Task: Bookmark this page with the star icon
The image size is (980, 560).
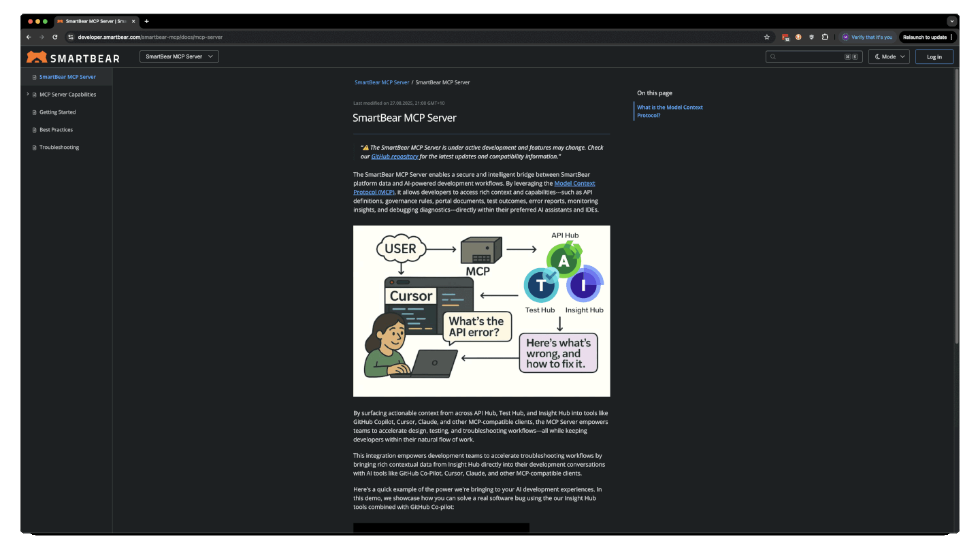Action: click(x=767, y=37)
